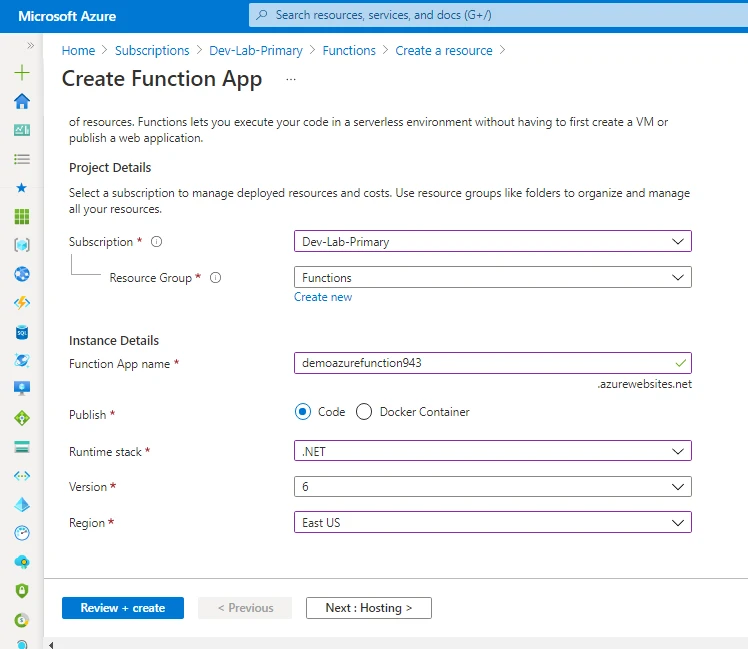Screen dimensions: 748x649
Task: Open the Advisor cloud icon
Action: (x=22, y=562)
